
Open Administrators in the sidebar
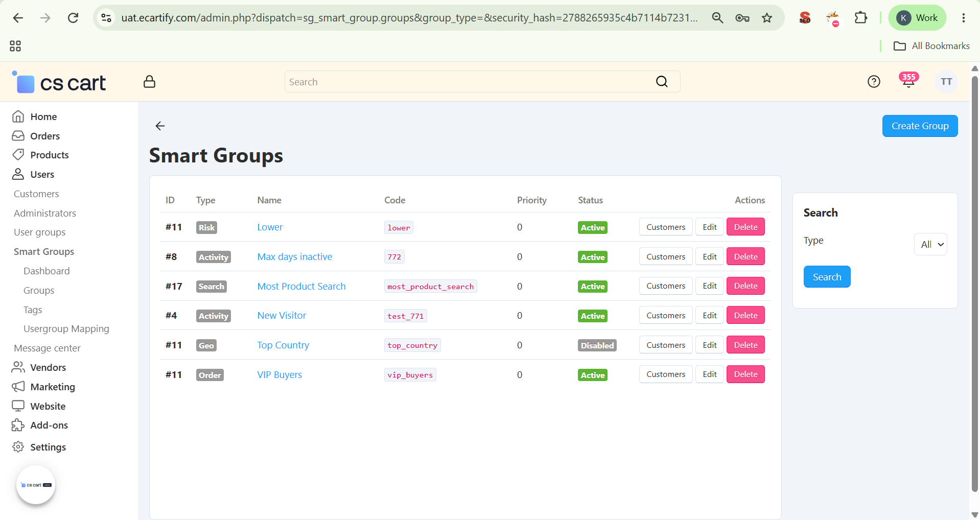click(x=45, y=213)
